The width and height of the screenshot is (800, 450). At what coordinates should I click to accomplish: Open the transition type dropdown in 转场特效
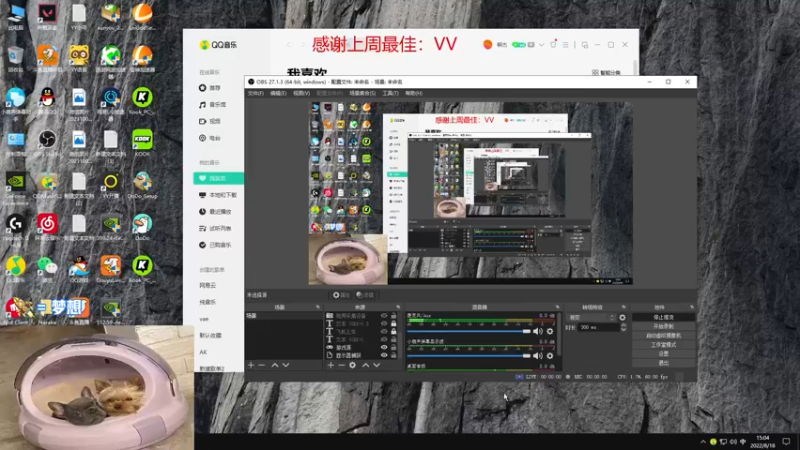point(591,317)
